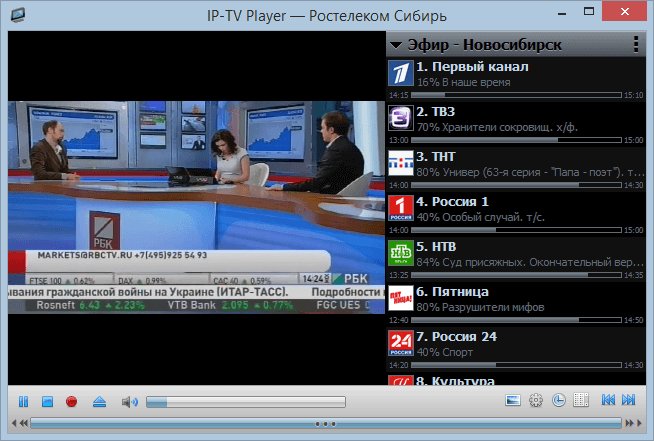
Task: Set volume on the volume slider
Action: 246,402
